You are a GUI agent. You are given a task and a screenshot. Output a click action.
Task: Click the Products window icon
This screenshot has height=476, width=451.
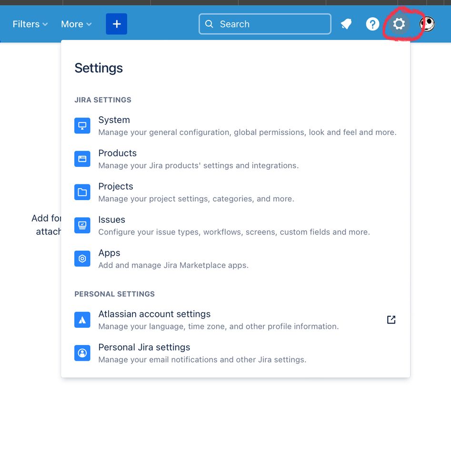(82, 159)
